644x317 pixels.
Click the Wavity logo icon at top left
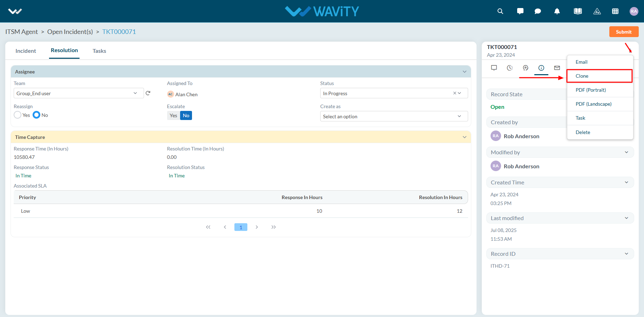click(x=15, y=11)
